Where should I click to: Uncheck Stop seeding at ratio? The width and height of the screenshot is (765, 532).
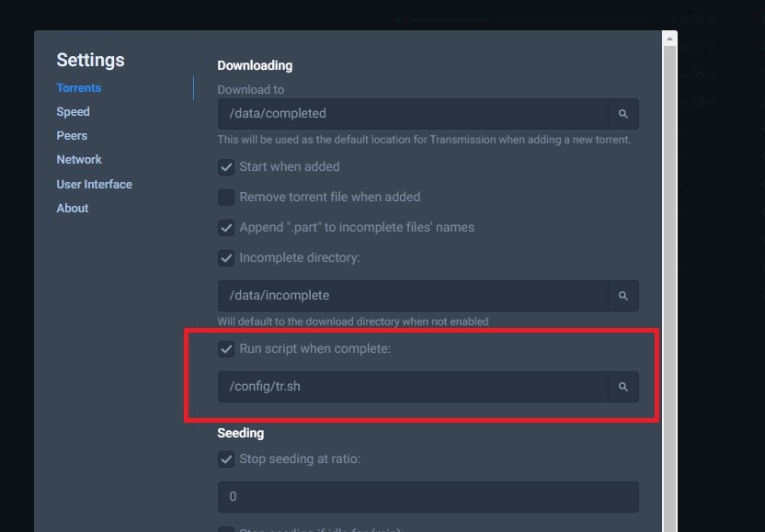[226, 459]
